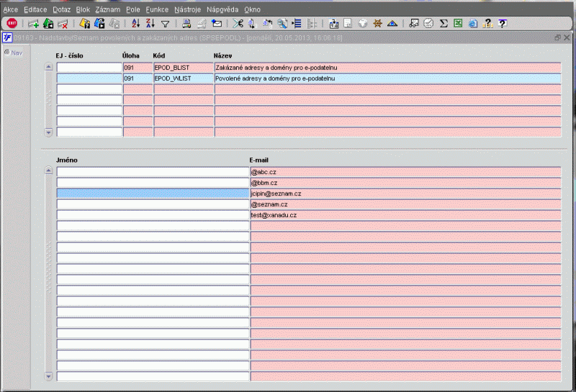Select the @bbm.cz e-mail entry
Screen dimensions: 576x392
[x=405, y=183]
